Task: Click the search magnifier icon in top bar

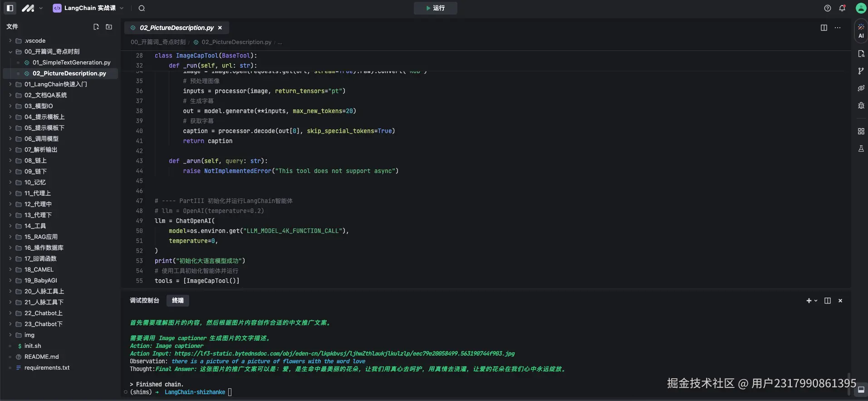Action: coord(142,8)
